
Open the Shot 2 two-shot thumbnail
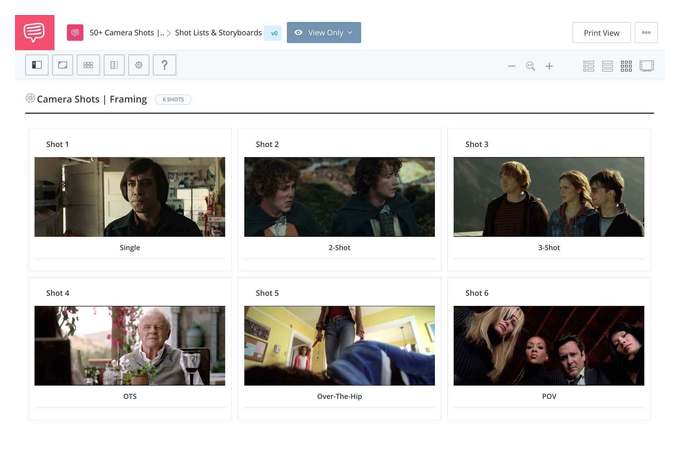pos(339,197)
